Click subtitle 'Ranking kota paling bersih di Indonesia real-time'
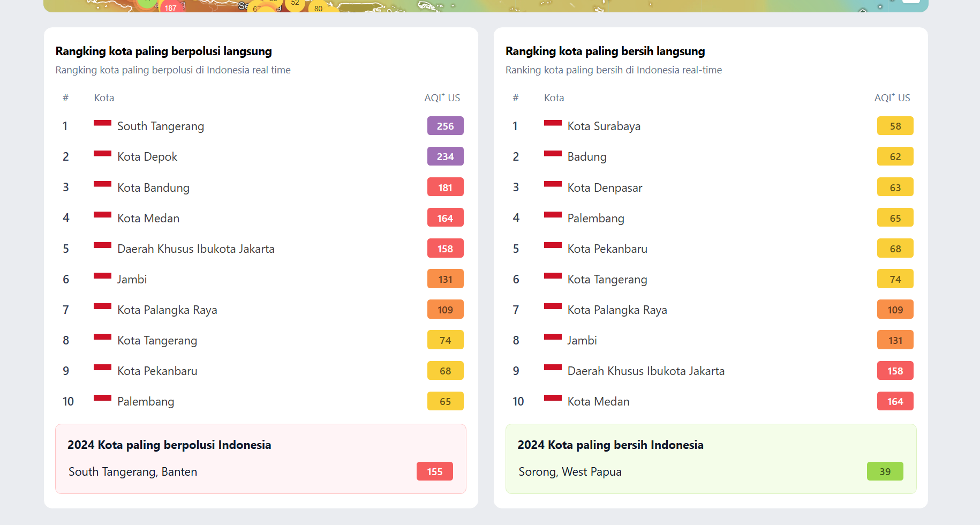This screenshot has width=980, height=525. (614, 70)
